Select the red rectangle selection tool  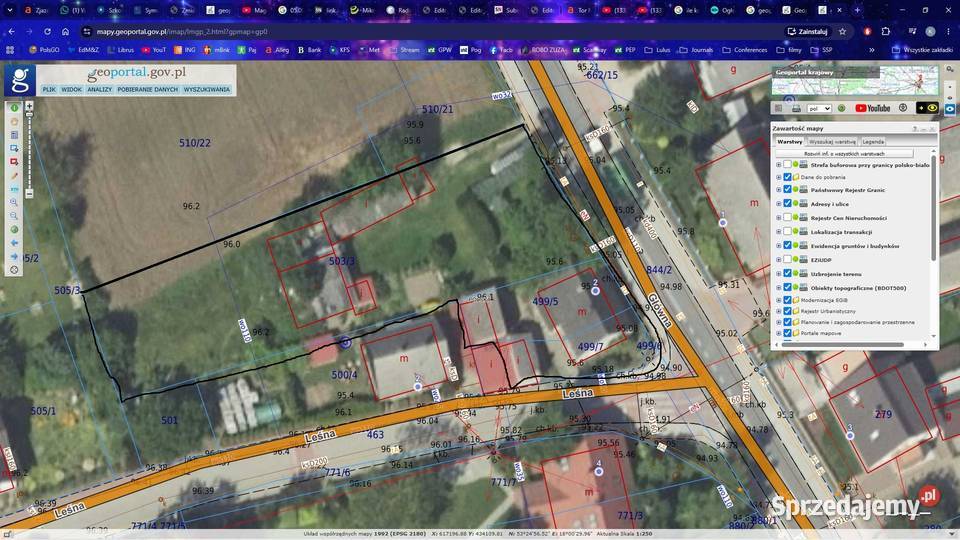click(x=14, y=162)
